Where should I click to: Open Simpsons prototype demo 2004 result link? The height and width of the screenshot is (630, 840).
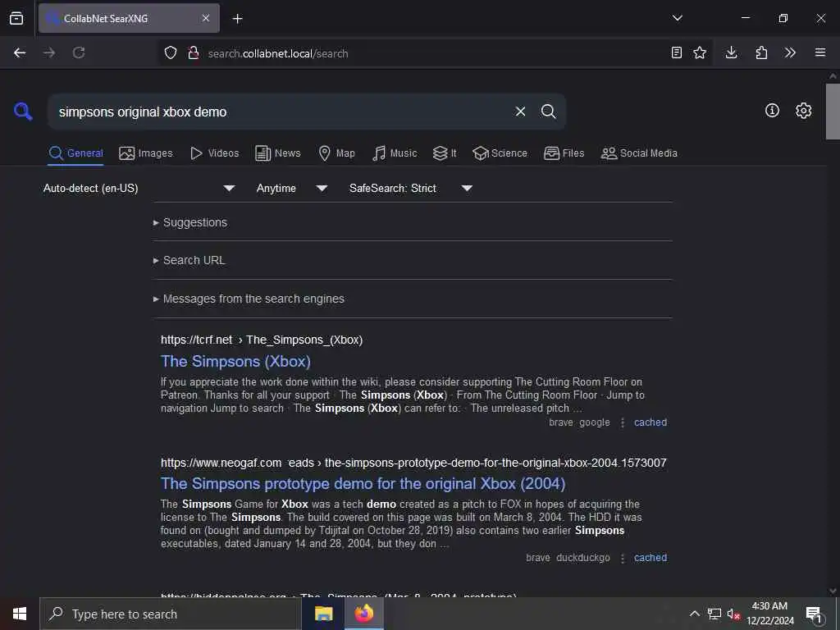363,484
